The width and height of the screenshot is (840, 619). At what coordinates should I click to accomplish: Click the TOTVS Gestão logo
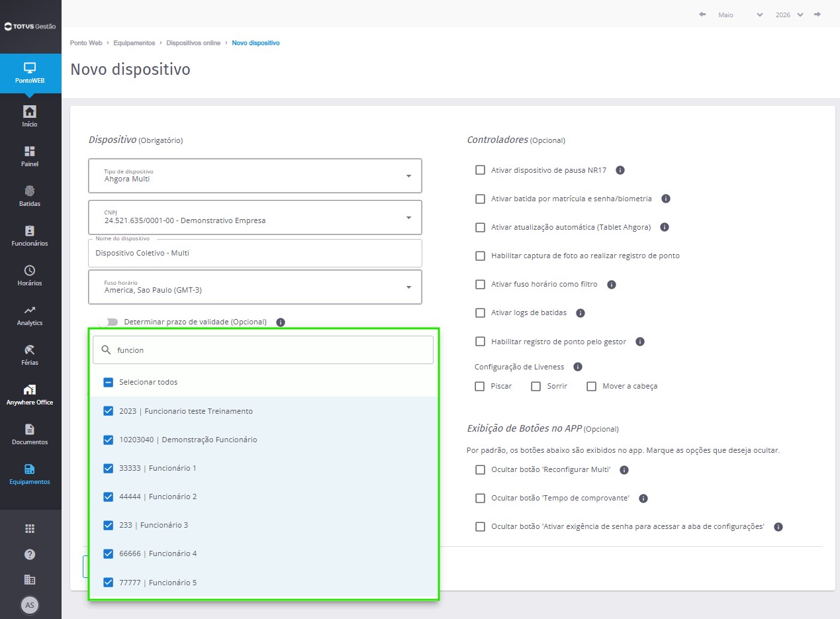30,26
